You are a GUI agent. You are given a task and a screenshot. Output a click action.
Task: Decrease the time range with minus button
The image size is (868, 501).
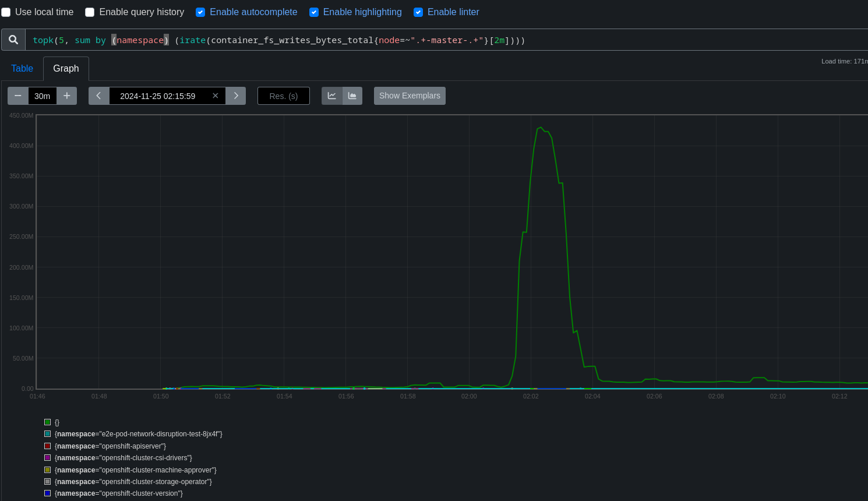[x=18, y=96]
